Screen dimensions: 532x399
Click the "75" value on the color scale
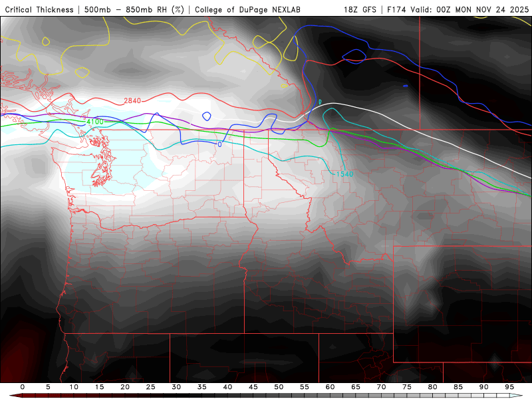407,387
